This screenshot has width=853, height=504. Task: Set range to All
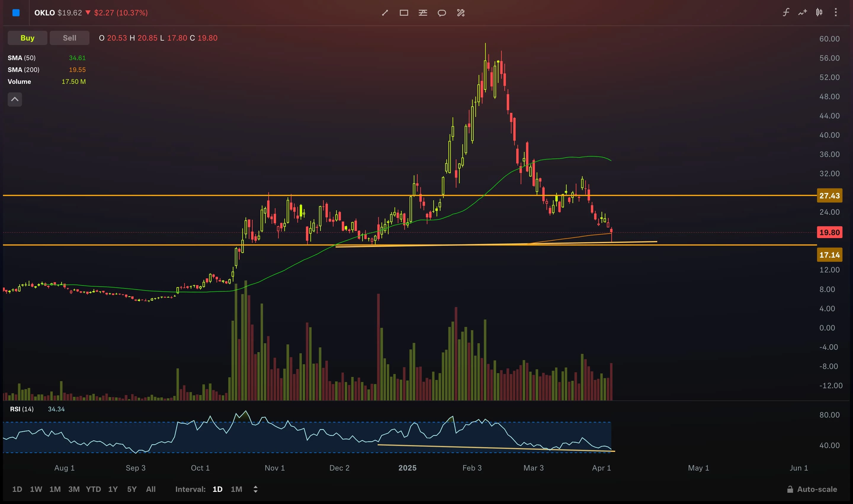[151, 489]
